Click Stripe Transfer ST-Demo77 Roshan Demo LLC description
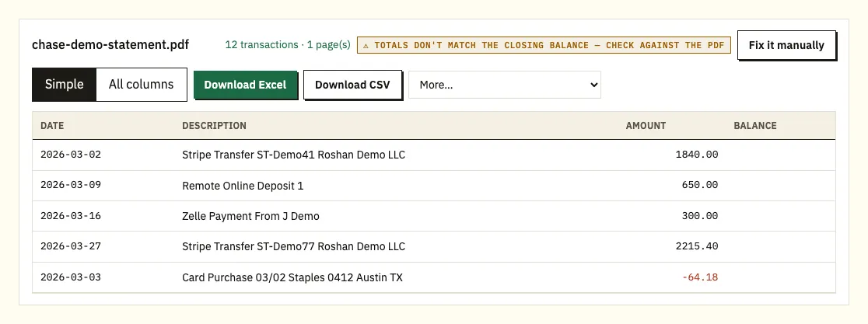Image resolution: width=868 pixels, height=324 pixels. click(293, 246)
